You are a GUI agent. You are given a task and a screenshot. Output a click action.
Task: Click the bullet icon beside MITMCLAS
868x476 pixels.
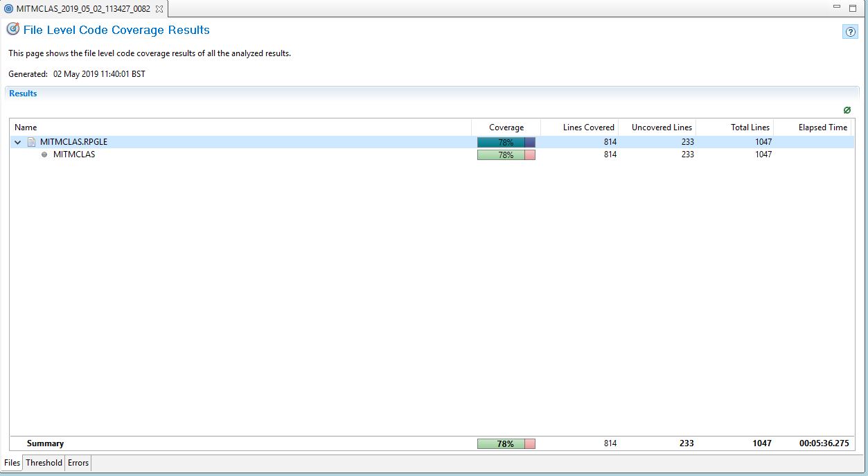44,155
